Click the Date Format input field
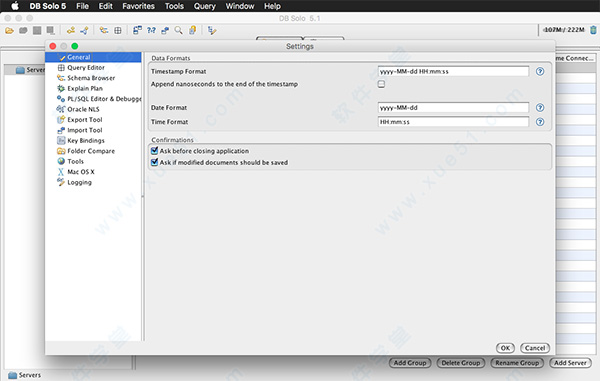 pyautogui.click(x=453, y=107)
